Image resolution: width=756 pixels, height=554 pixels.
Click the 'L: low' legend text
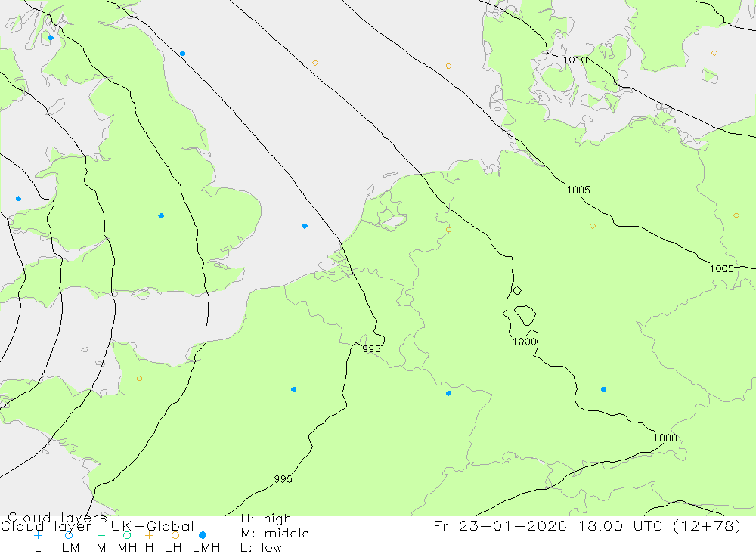click(261, 548)
